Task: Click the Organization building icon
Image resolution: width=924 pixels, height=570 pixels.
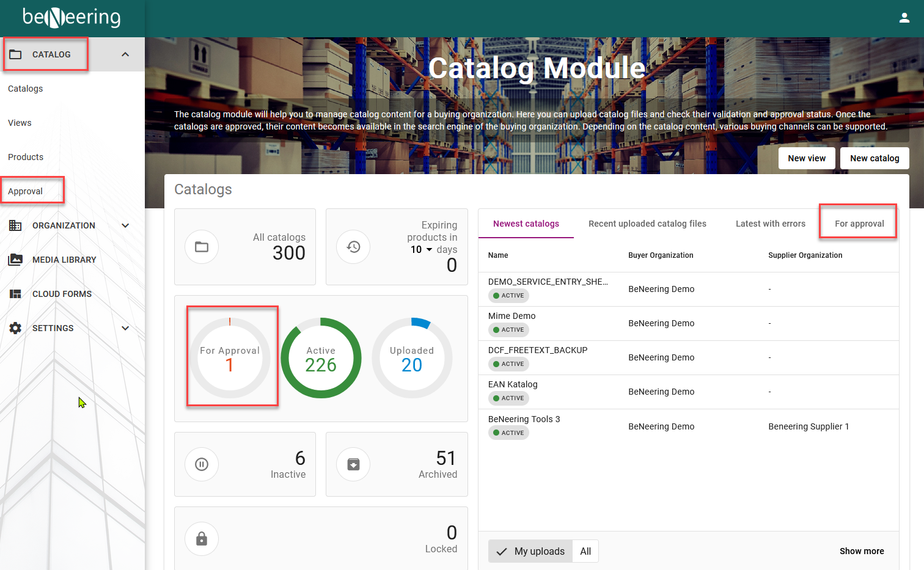Action: click(x=15, y=225)
